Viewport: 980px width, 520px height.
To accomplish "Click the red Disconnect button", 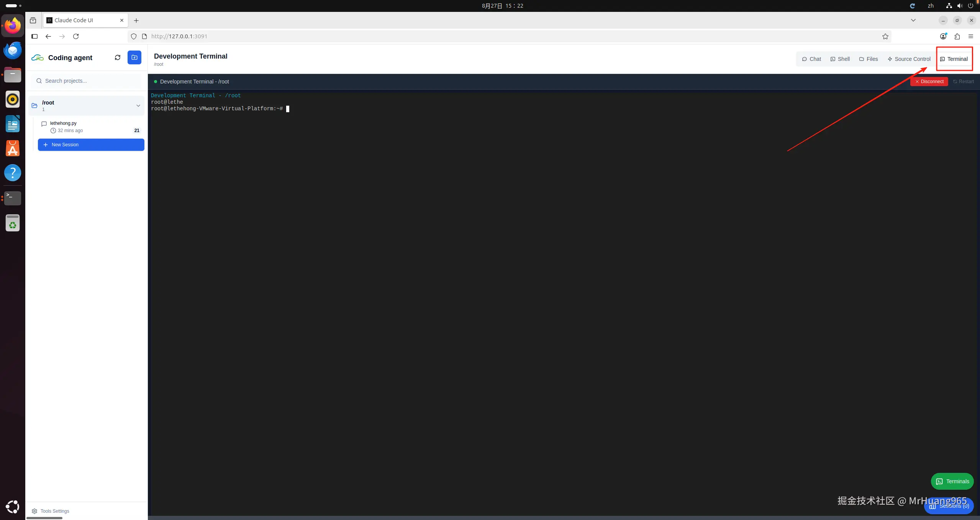I will pos(929,82).
